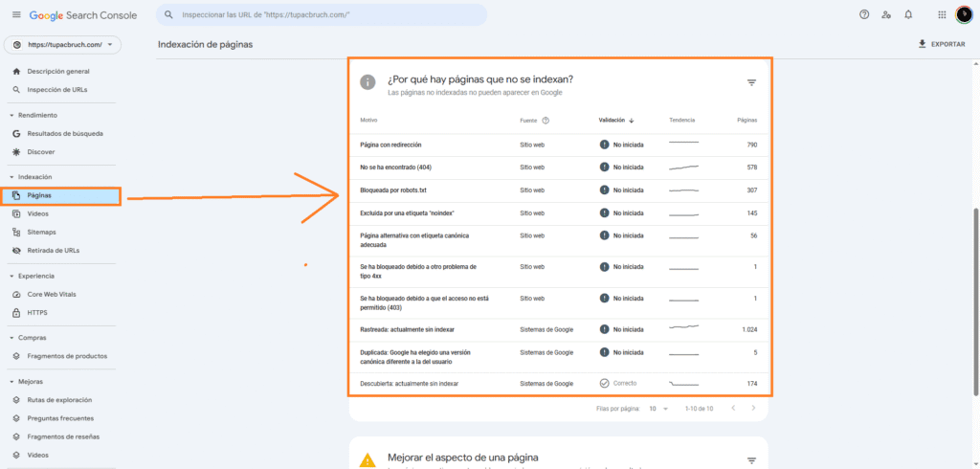Click the 790 pages count
The height and width of the screenshot is (469, 980).
coord(752,145)
